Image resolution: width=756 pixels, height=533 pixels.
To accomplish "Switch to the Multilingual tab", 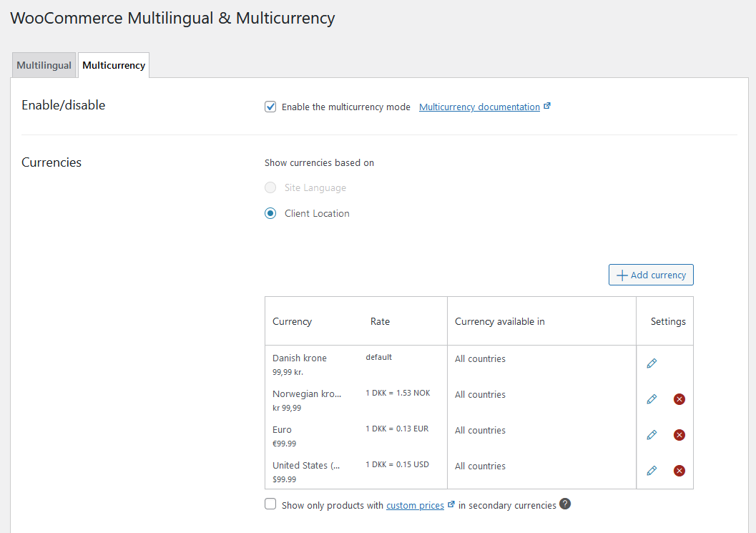I will (x=44, y=65).
